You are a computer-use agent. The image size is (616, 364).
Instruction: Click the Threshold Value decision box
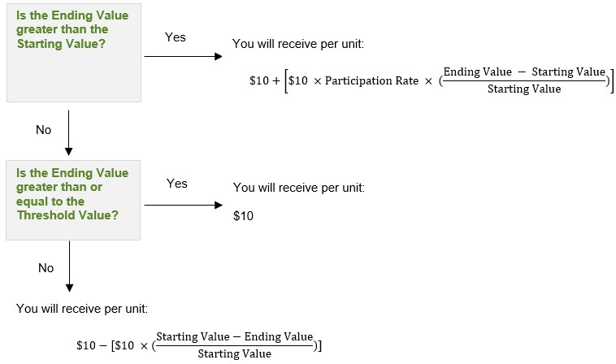73,200
